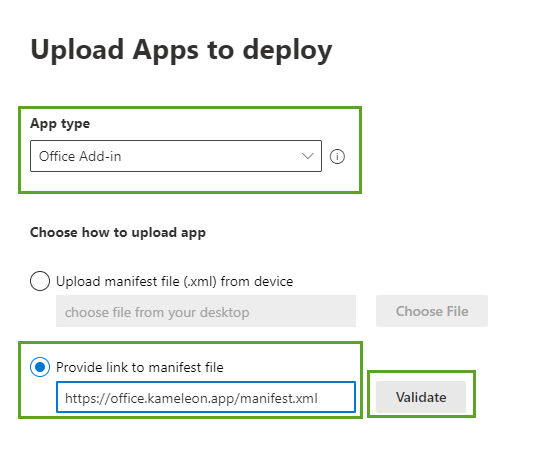The image size is (544, 474).
Task: Select Upload manifest file from device radio
Action: 40,281
